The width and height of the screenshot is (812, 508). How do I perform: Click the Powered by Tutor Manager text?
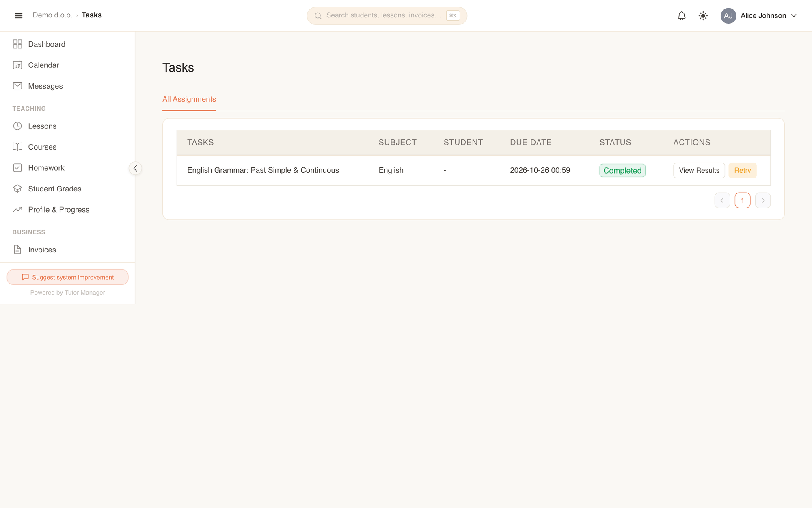tap(68, 293)
